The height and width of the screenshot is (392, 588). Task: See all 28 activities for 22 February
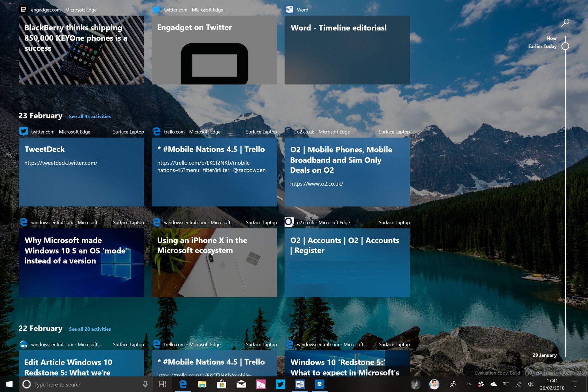tap(90, 329)
